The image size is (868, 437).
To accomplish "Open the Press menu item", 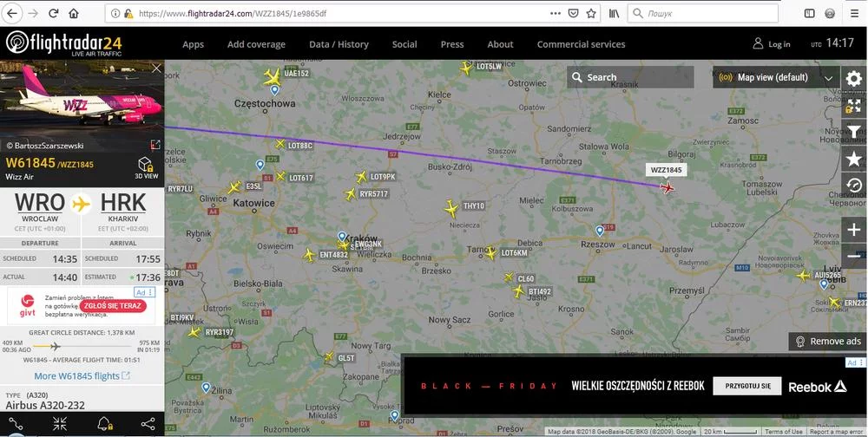I will (x=452, y=44).
